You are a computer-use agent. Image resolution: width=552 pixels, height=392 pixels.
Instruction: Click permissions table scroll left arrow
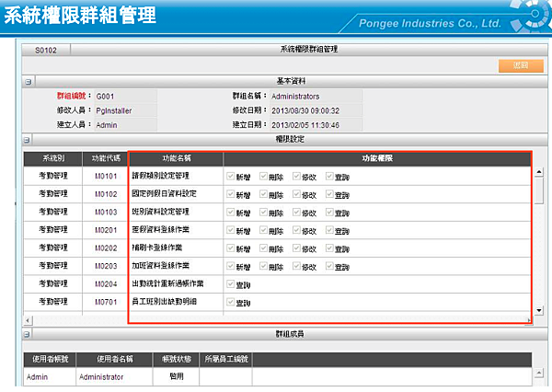click(x=28, y=320)
